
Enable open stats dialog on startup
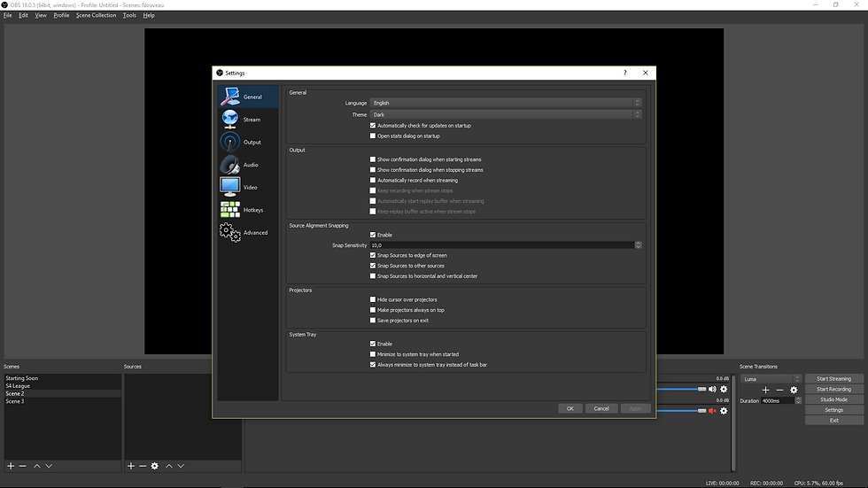(x=373, y=136)
